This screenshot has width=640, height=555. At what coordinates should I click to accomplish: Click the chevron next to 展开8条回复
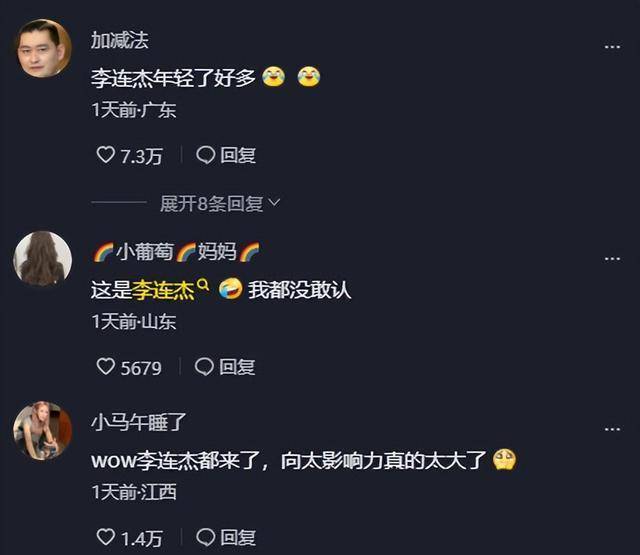[275, 202]
